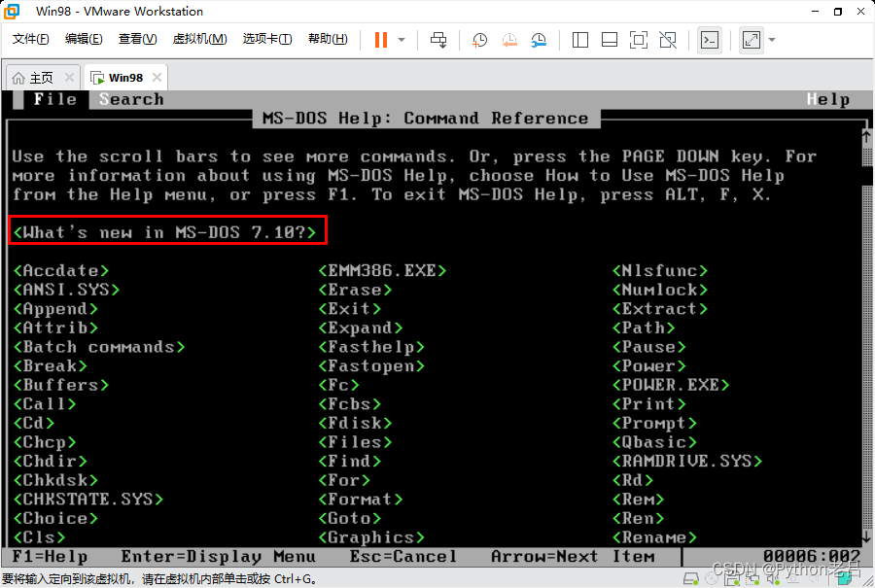Open the 帮助(H) menu
The image size is (875, 588).
(328, 39)
